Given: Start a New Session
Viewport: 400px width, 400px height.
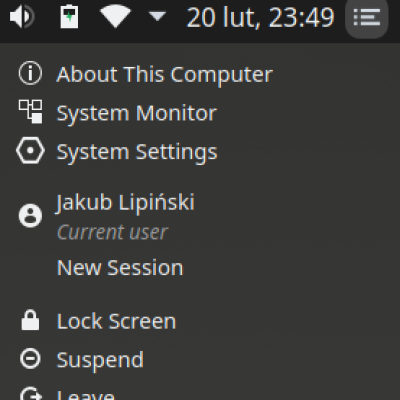Looking at the screenshot, I should [x=120, y=267].
